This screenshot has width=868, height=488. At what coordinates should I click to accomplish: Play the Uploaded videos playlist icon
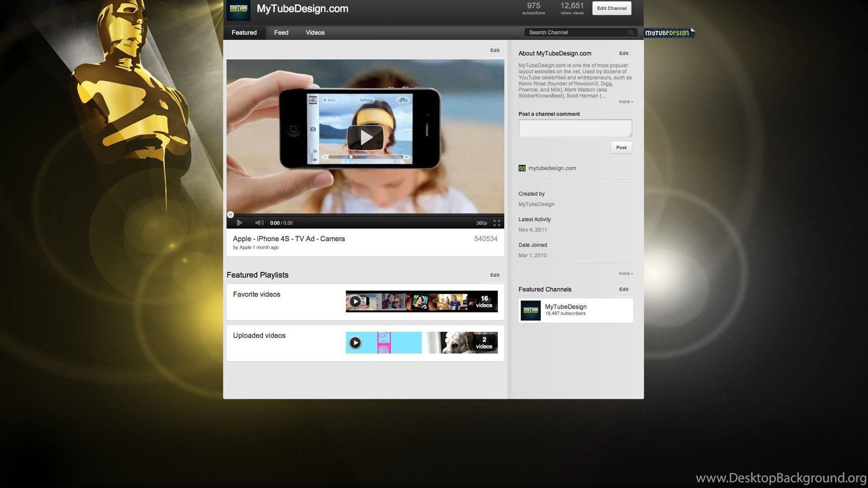355,343
